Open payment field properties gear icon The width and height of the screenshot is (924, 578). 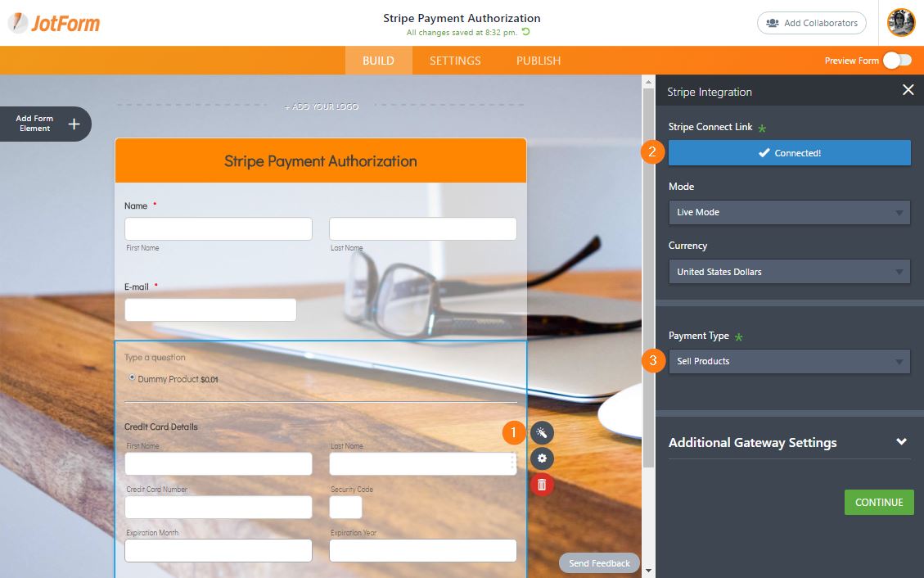tap(542, 458)
